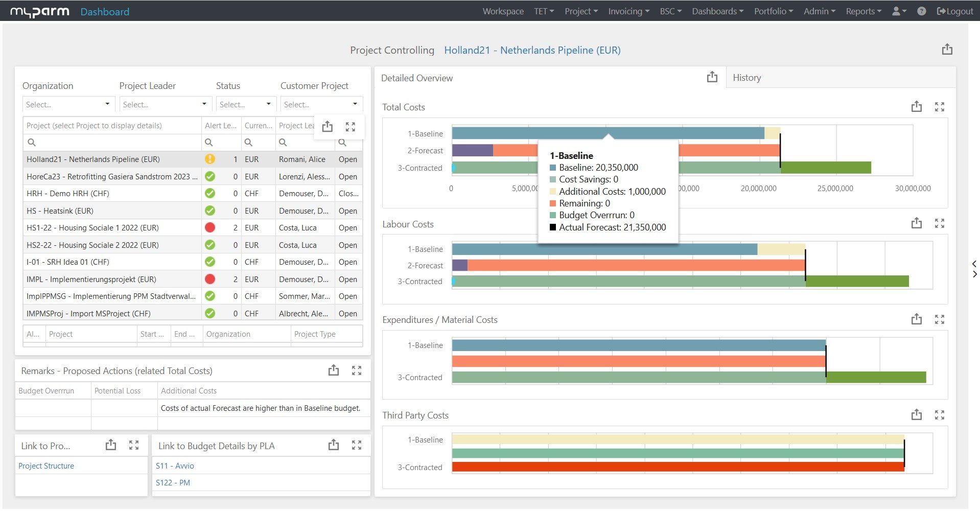This screenshot has width=980, height=512.
Task: Export the Third Party Costs chart
Action: click(916, 415)
